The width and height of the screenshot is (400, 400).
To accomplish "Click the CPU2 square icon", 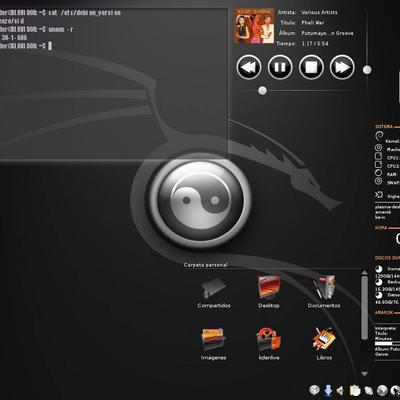I will [378, 164].
